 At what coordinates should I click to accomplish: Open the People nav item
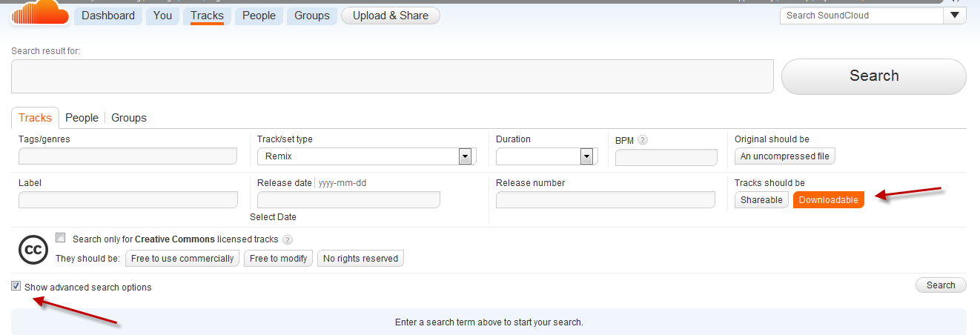point(259,16)
